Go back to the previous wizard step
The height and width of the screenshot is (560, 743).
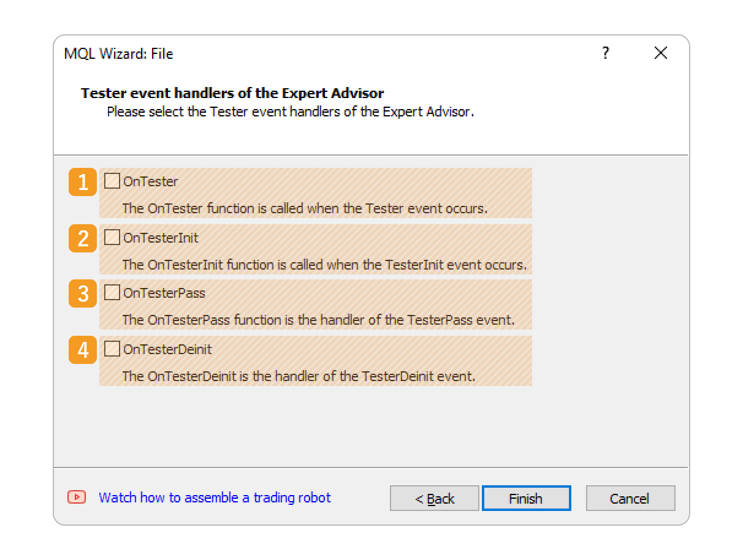[x=434, y=499]
